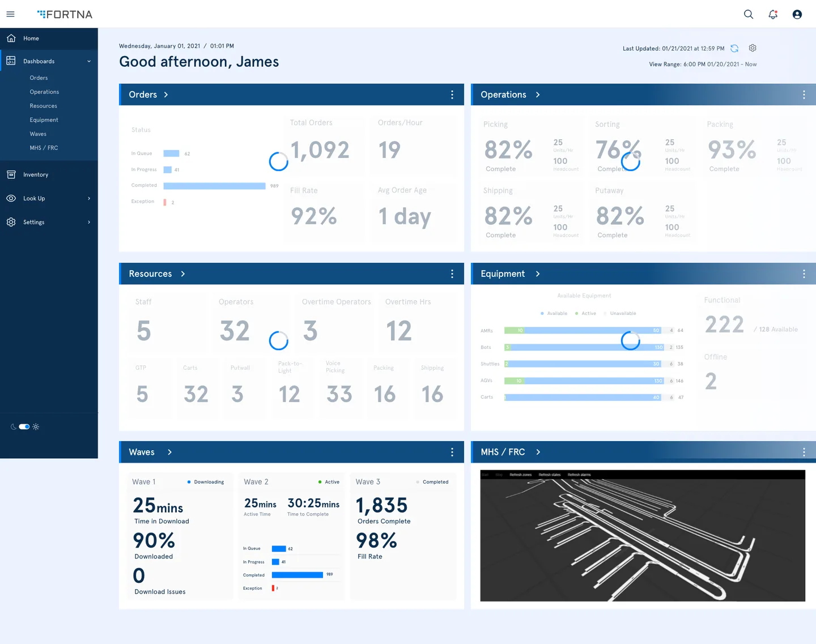Screen dimensions: 816x644
Task: Expand the Settings sidebar menu
Action: click(x=89, y=222)
